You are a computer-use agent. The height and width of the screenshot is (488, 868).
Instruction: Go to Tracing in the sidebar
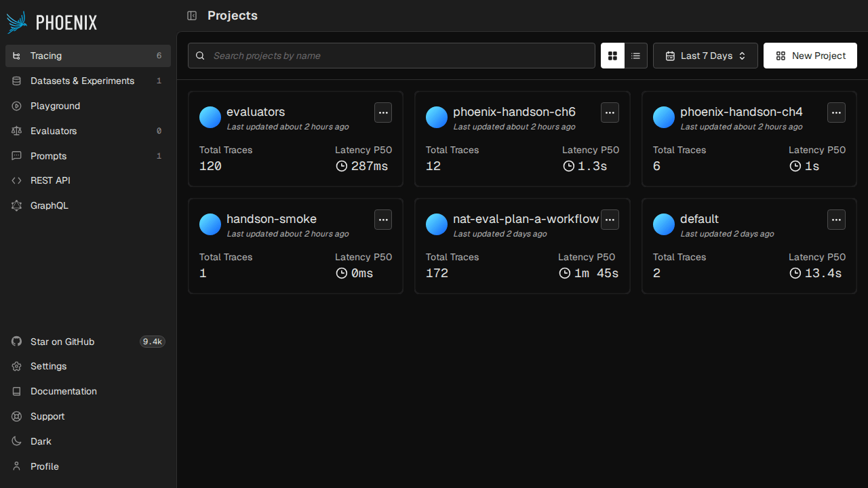(x=88, y=56)
